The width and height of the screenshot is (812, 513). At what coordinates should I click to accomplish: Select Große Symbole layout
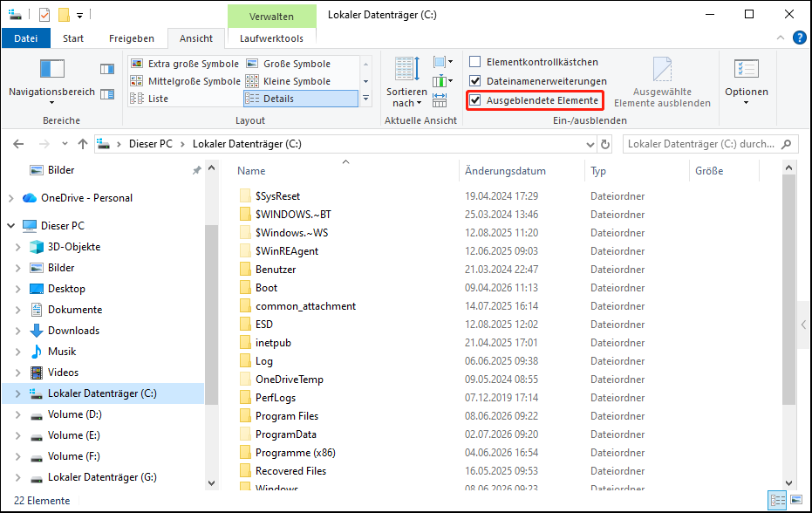pos(289,64)
